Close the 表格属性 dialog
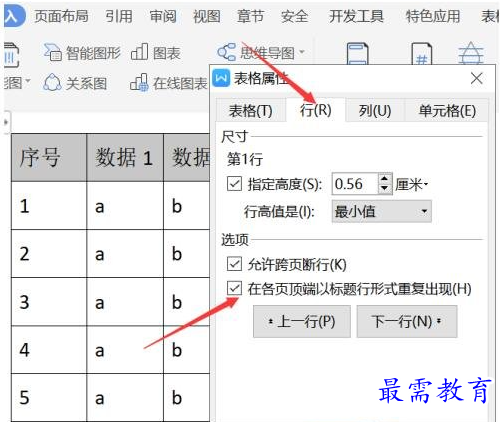500x422 pixels. pyautogui.click(x=477, y=79)
